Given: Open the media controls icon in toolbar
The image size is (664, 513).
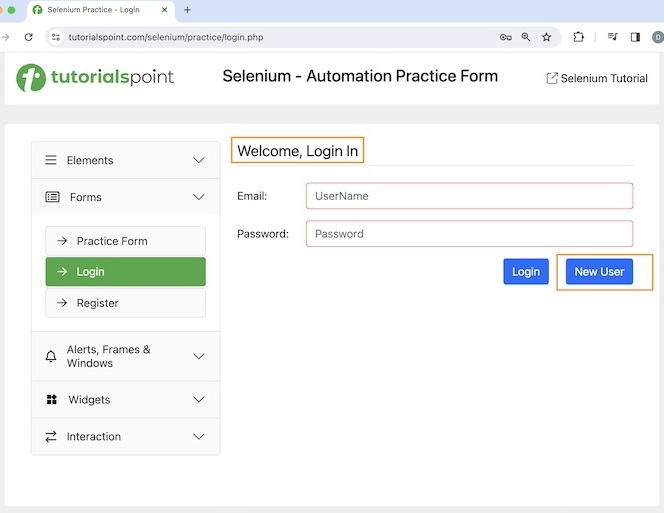Looking at the screenshot, I should (612, 37).
